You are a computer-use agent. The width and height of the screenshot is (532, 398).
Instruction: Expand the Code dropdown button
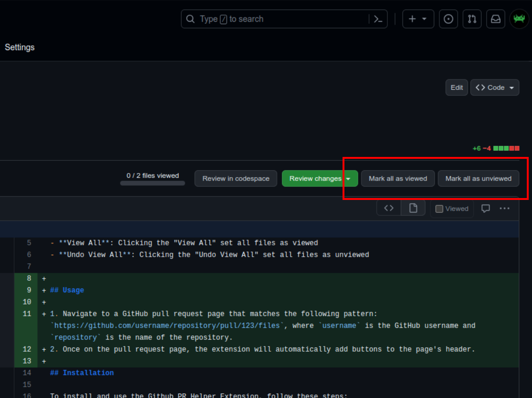494,87
